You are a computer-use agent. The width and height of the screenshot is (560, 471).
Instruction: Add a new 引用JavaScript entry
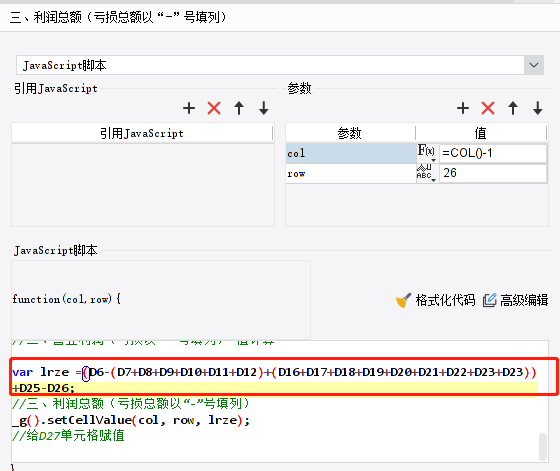pyautogui.click(x=189, y=108)
